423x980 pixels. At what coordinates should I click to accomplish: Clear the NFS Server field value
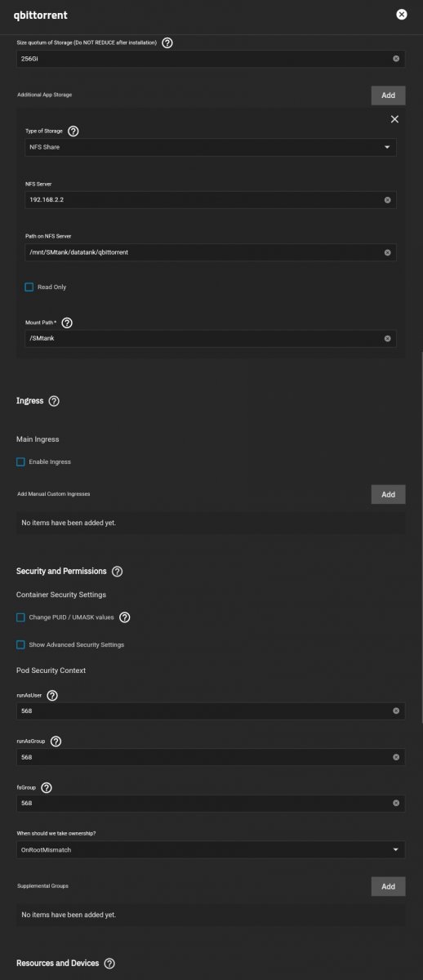387,199
